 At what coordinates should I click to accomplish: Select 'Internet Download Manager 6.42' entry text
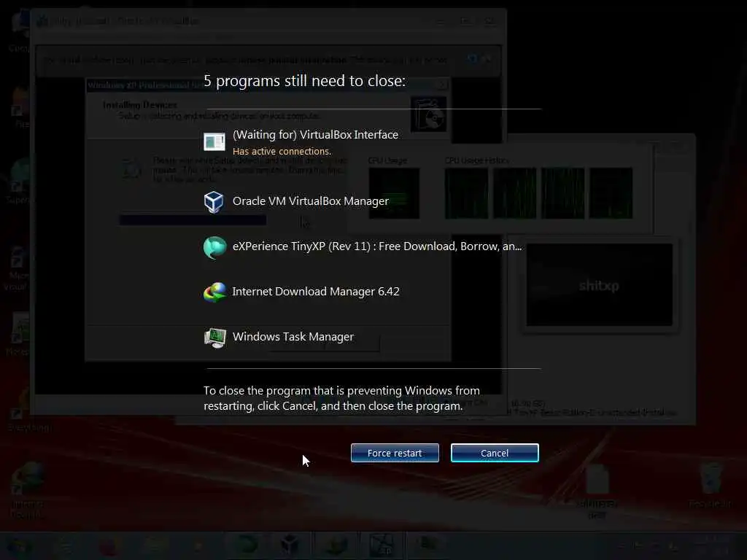pos(316,292)
